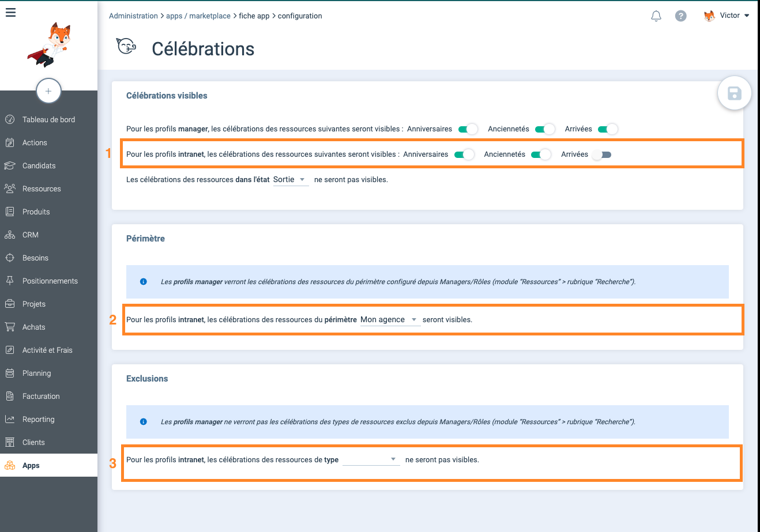Open Candidats in the sidebar

pos(48,165)
